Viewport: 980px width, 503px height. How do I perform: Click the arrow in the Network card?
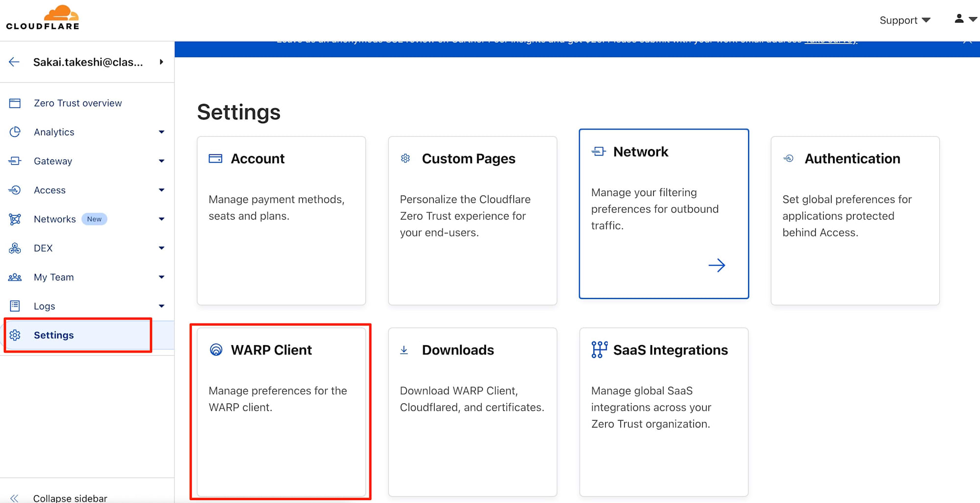click(x=717, y=265)
